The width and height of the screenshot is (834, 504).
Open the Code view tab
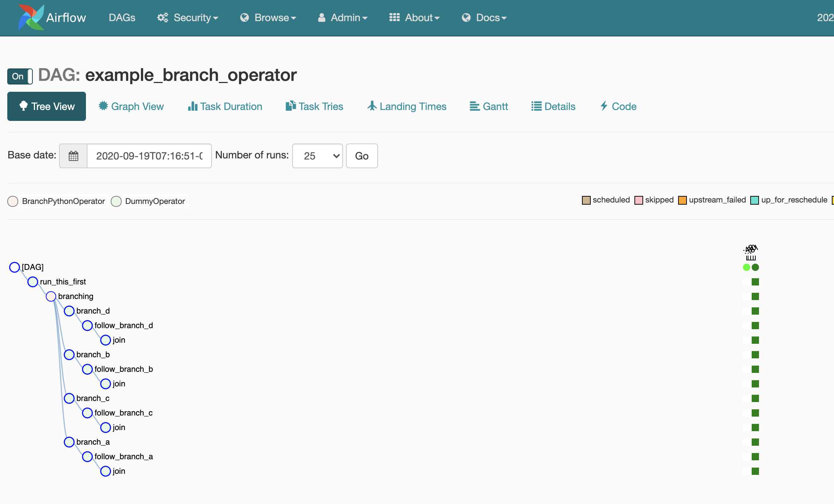pyautogui.click(x=618, y=106)
